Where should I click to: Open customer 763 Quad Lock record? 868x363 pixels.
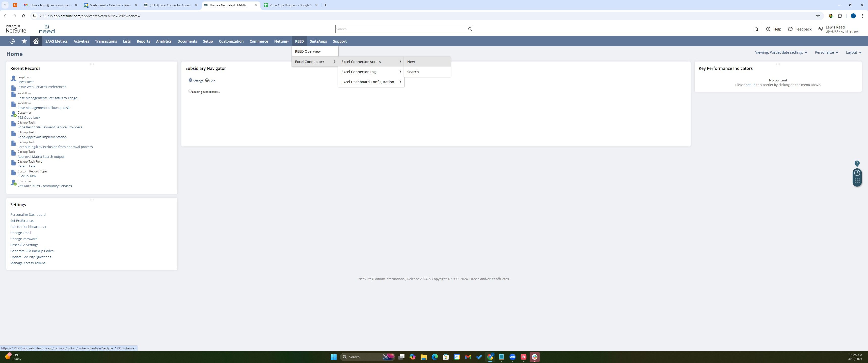tap(29, 117)
